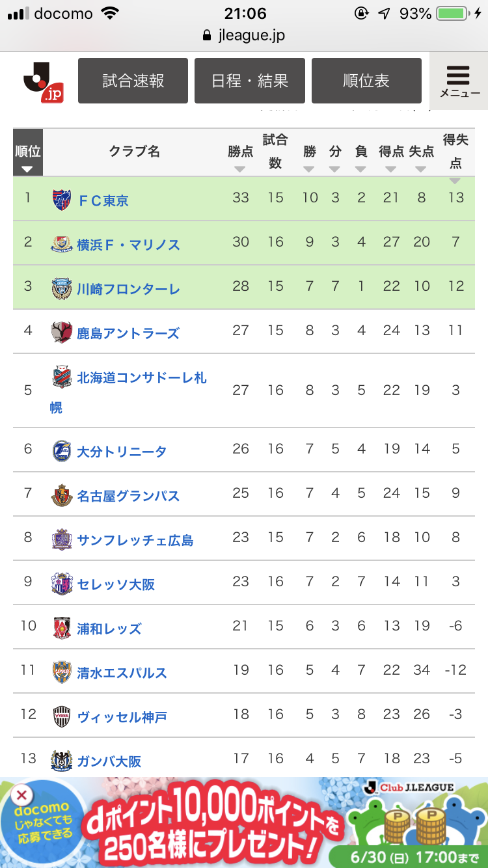
Task: Tap the 浦和レッズ club crest
Action: [62, 627]
